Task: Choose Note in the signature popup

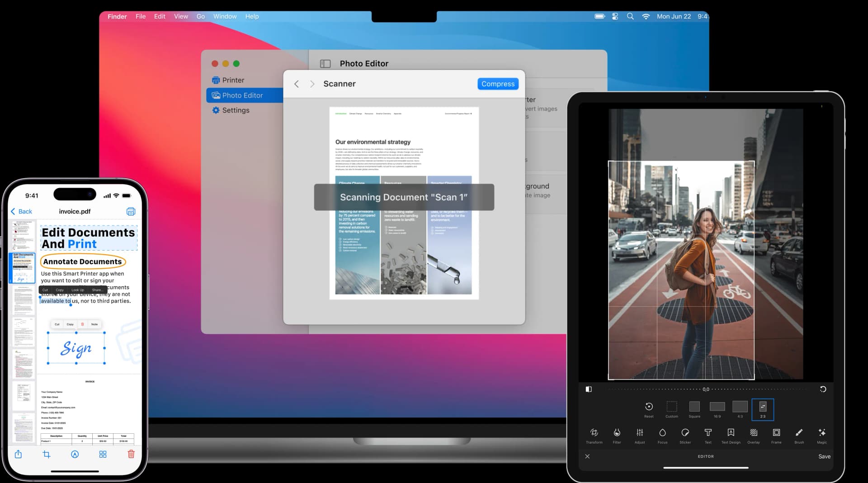Action: (94, 324)
